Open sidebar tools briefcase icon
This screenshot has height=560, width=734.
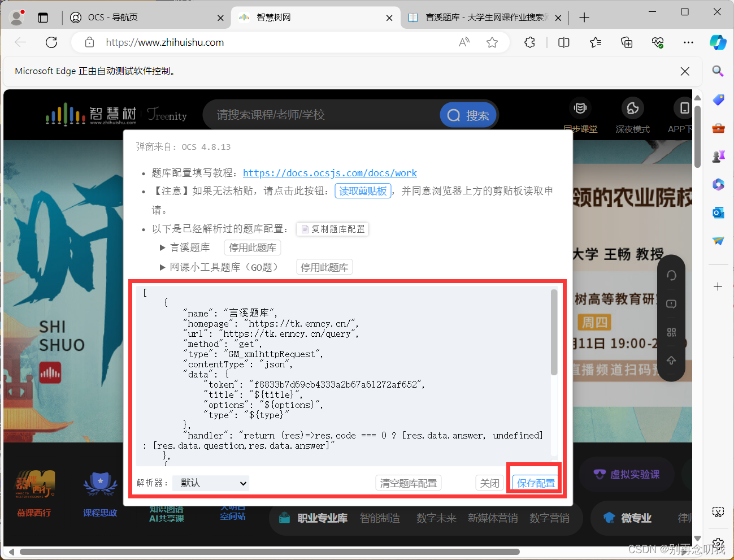(718, 128)
